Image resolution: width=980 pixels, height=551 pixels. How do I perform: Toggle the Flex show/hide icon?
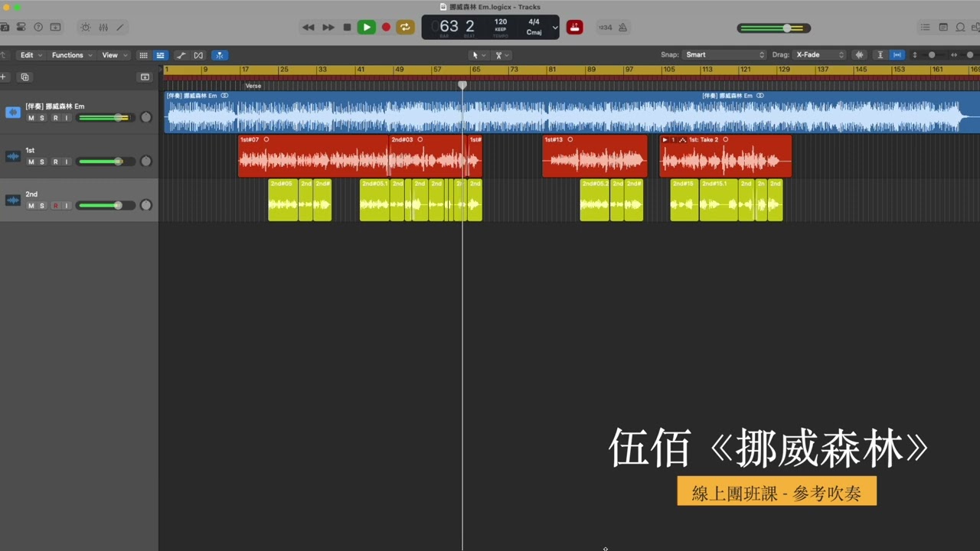[198, 55]
